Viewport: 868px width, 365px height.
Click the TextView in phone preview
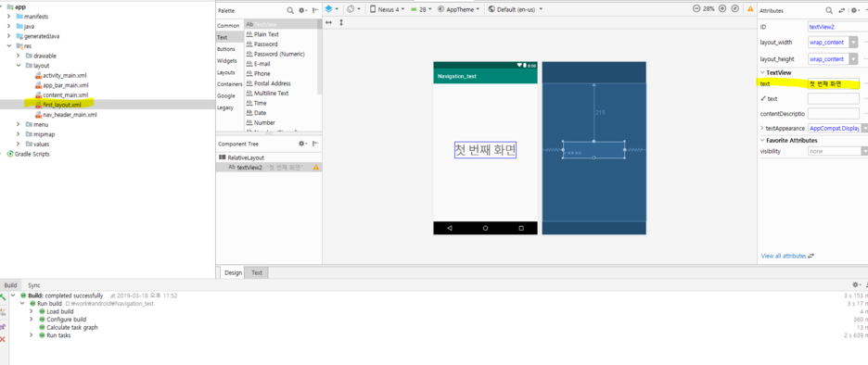[486, 149]
